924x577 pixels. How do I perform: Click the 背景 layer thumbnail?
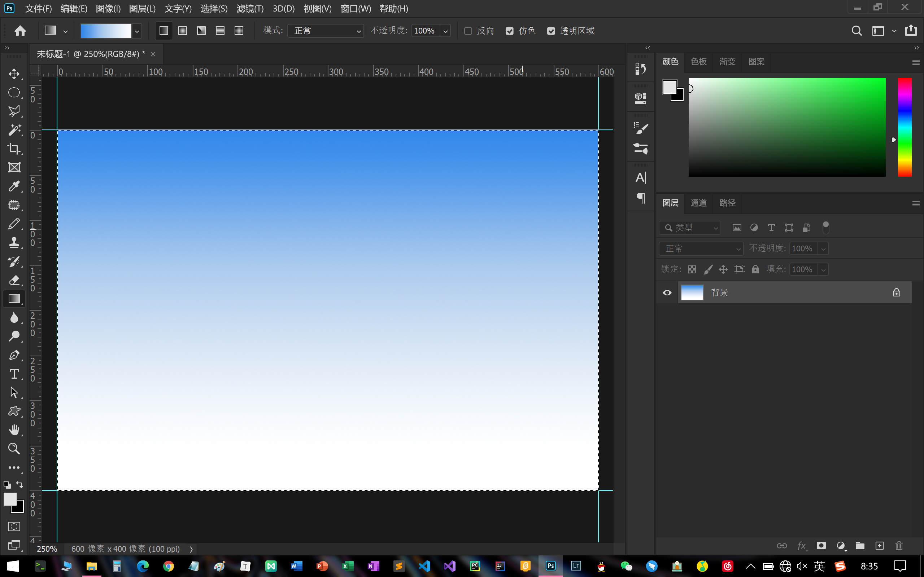pos(691,292)
